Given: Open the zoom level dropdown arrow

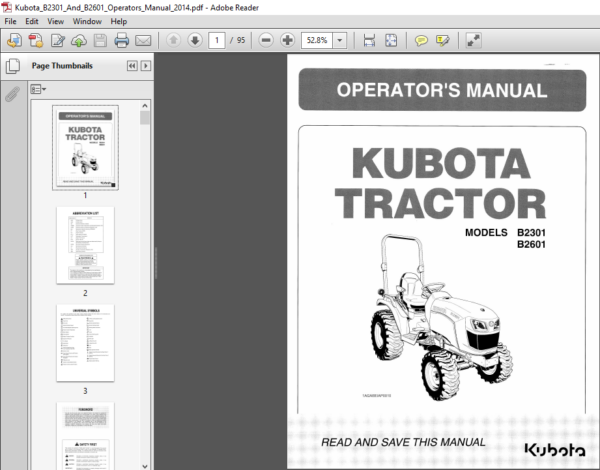Looking at the screenshot, I should [339, 40].
